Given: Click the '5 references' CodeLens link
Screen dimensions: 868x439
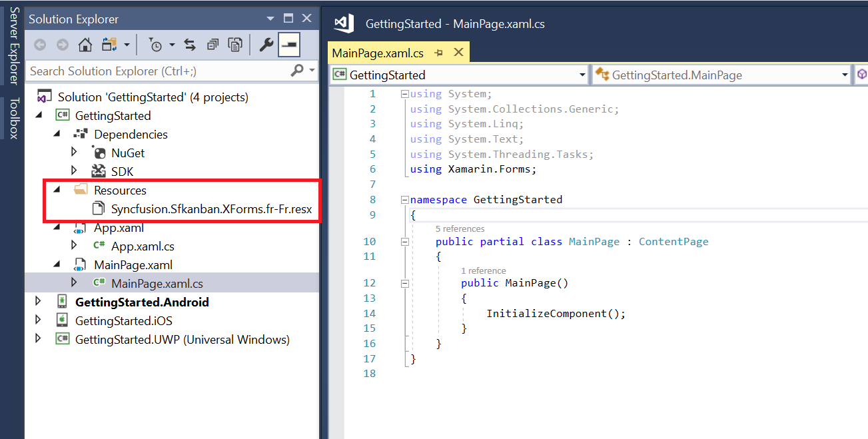Looking at the screenshot, I should [x=460, y=228].
